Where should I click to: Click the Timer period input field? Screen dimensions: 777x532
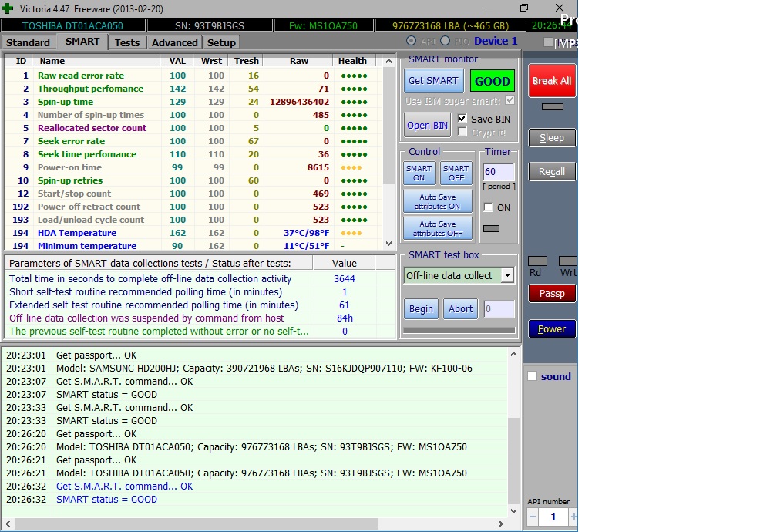(x=497, y=171)
